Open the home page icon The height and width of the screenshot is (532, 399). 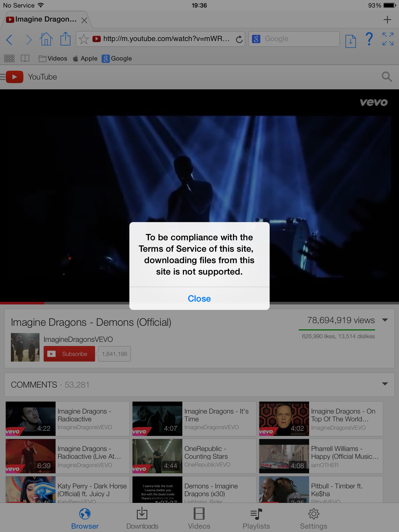tap(46, 39)
